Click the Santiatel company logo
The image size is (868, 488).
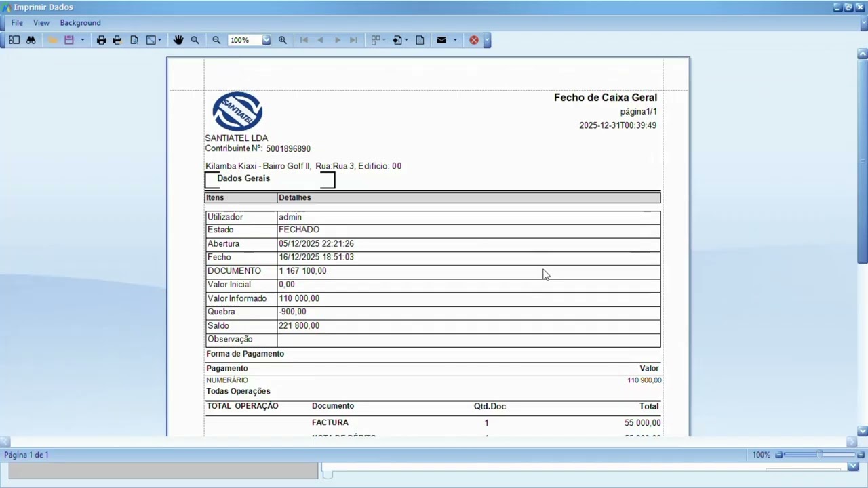point(237,111)
